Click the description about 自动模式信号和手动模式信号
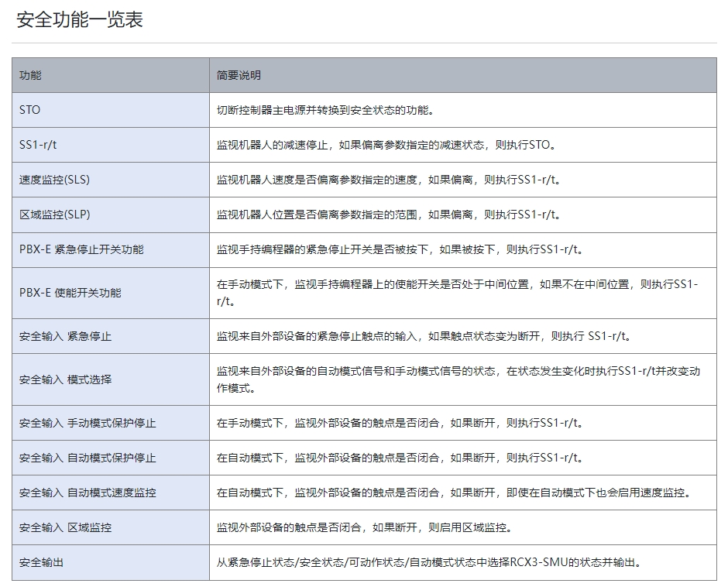 point(463,379)
